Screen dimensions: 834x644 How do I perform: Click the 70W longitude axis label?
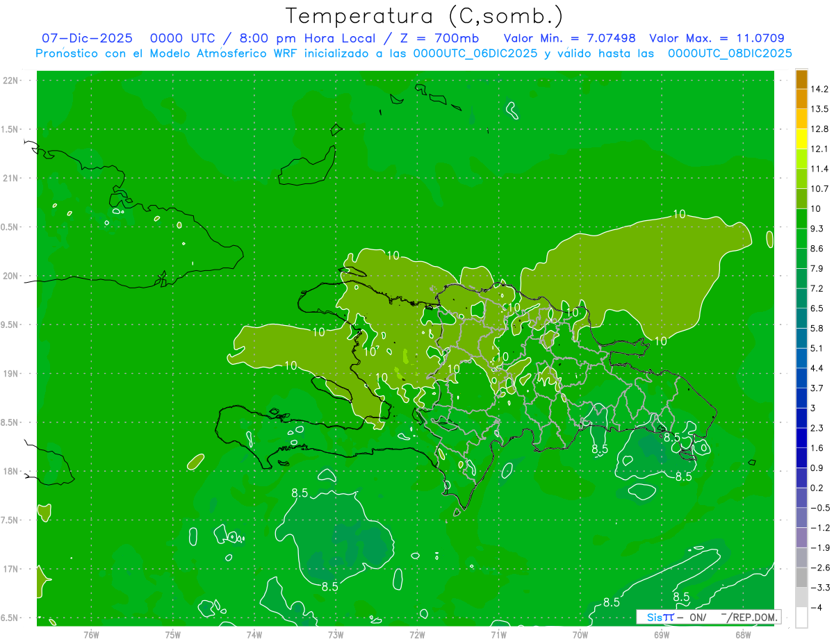coord(580,635)
